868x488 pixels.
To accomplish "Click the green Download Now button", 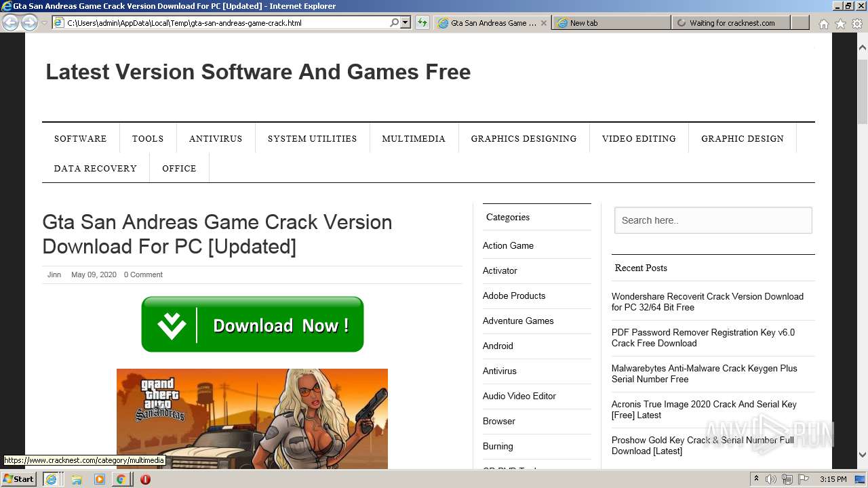I will [x=252, y=324].
